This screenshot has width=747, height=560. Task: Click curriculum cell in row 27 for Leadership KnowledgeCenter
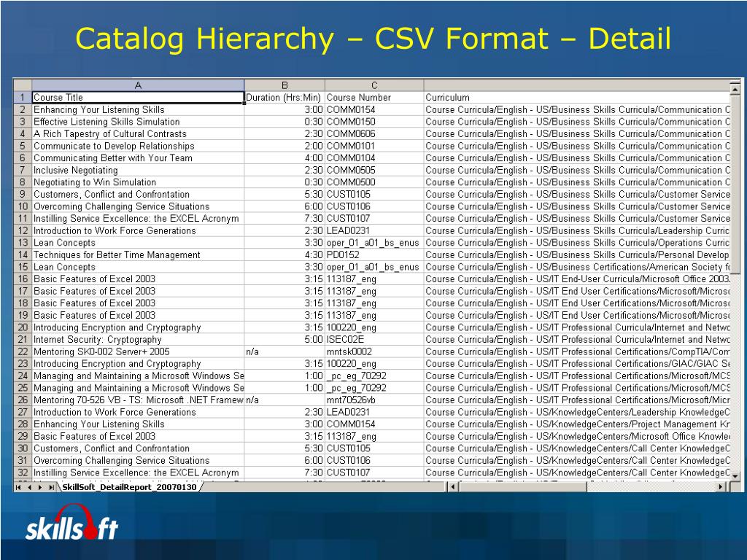coord(577,413)
